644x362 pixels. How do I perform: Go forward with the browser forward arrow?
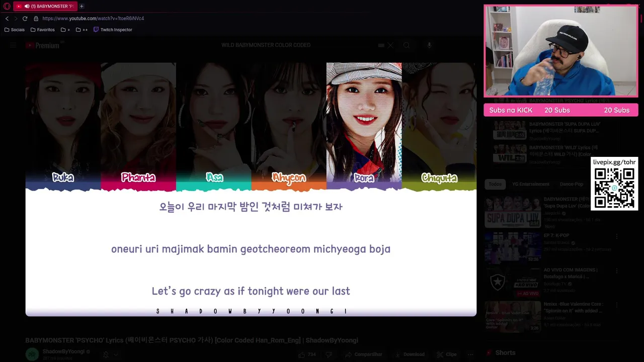[16, 19]
